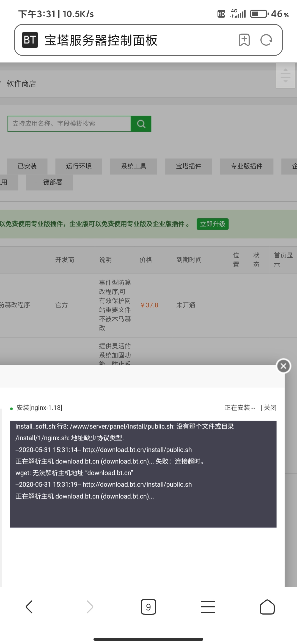
Task: Click the 说明 column header
Action: (105, 260)
